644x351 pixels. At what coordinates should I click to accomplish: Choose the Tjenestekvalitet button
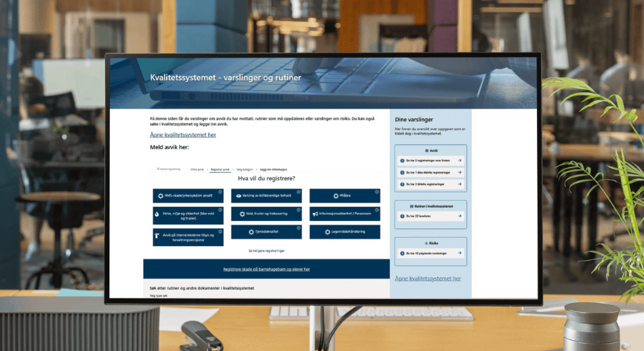click(x=266, y=232)
